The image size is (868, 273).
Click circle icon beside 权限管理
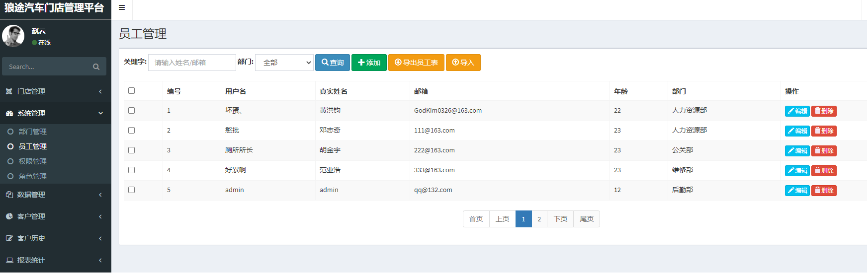[10, 161]
